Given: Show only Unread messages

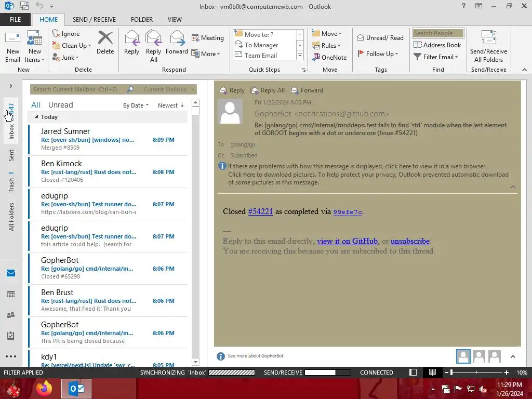Looking at the screenshot, I should [60, 105].
